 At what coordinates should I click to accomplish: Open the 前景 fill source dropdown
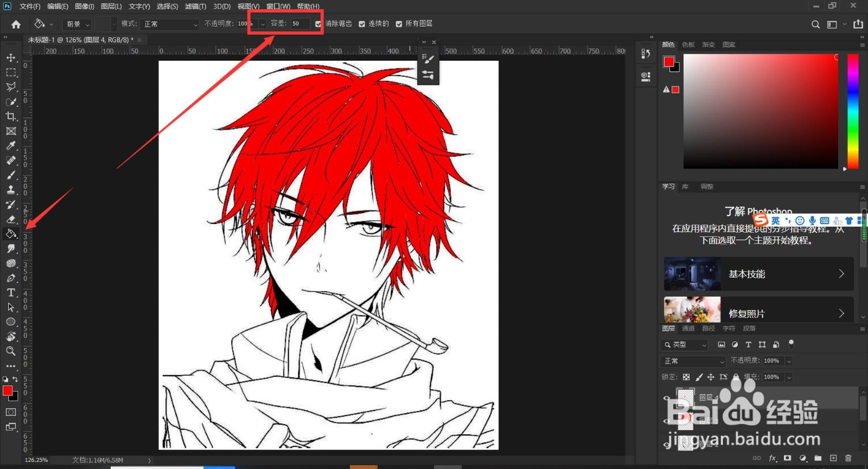click(78, 24)
